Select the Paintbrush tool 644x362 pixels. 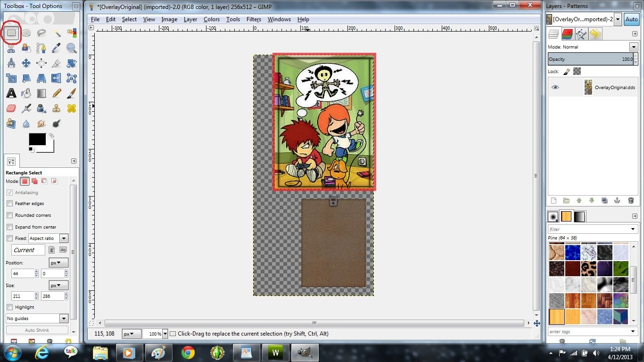click(72, 93)
